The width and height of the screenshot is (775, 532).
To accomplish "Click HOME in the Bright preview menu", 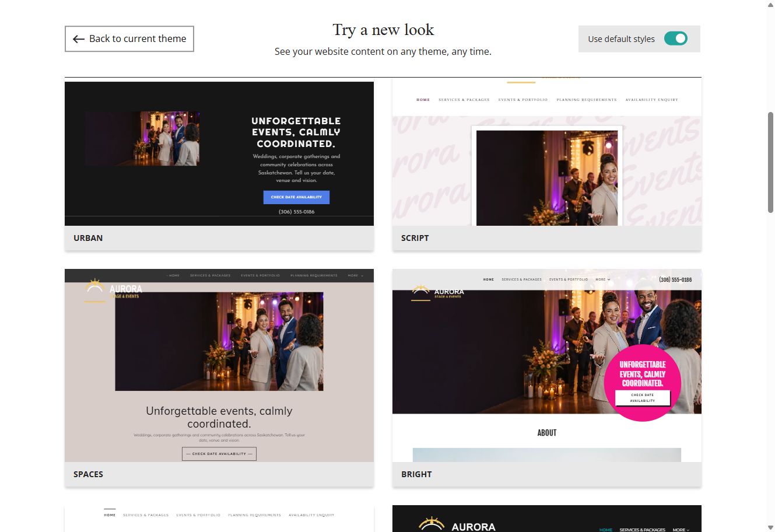I will pyautogui.click(x=489, y=279).
